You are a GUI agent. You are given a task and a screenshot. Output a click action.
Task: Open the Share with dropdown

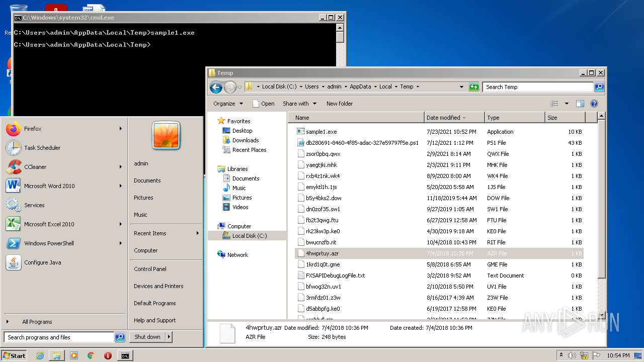[299, 104]
